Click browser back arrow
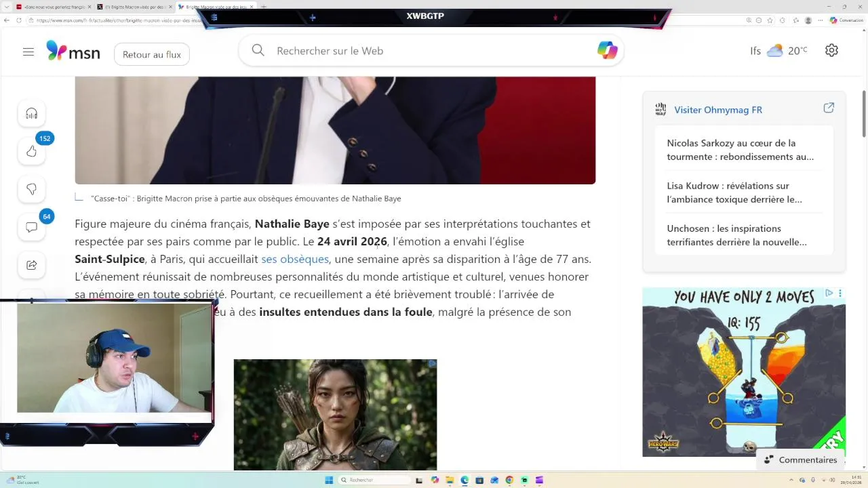 [x=7, y=20]
